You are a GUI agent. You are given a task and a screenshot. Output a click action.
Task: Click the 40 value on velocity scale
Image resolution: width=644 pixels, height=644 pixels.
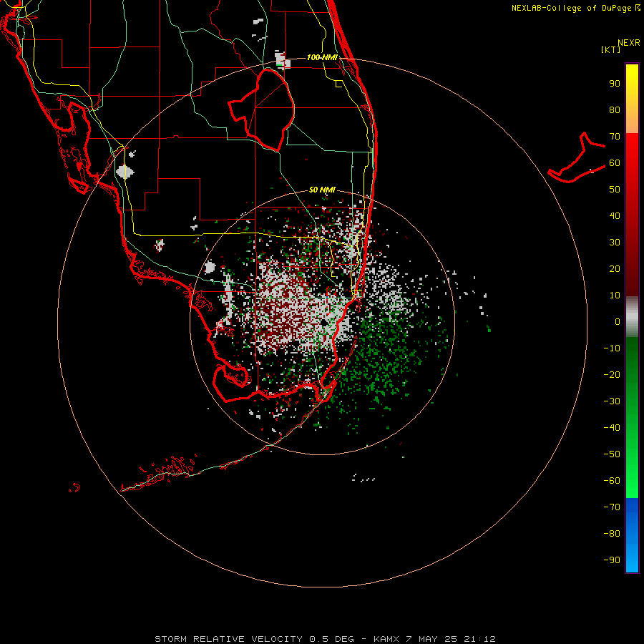tap(615, 215)
